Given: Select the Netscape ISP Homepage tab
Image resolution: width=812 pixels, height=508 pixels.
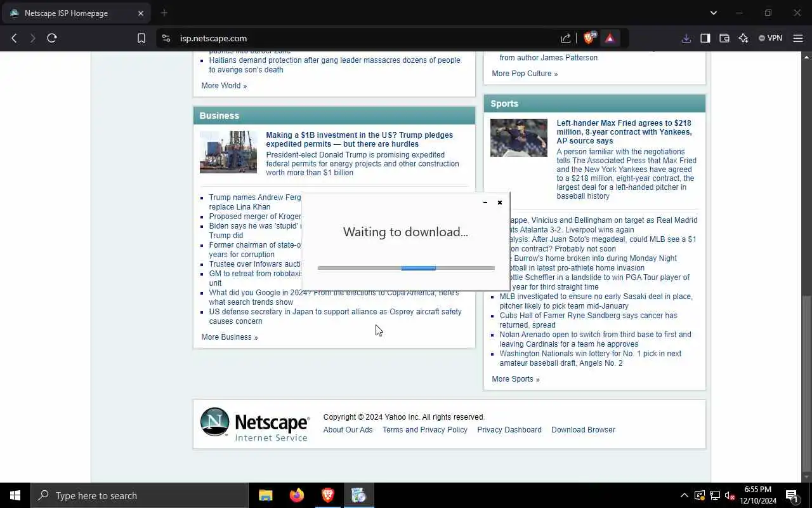Looking at the screenshot, I should pyautogui.click(x=76, y=13).
